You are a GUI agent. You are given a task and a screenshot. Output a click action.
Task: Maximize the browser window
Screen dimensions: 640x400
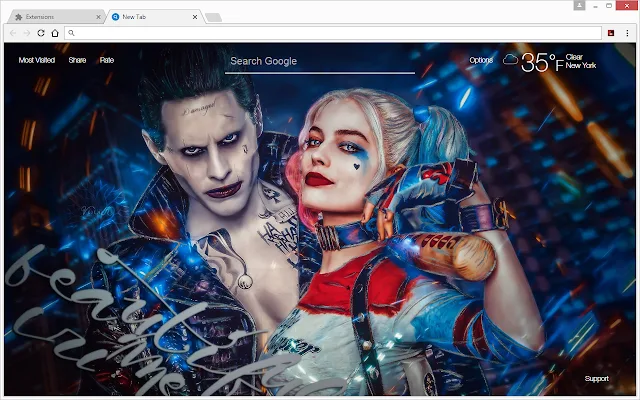pos(609,6)
